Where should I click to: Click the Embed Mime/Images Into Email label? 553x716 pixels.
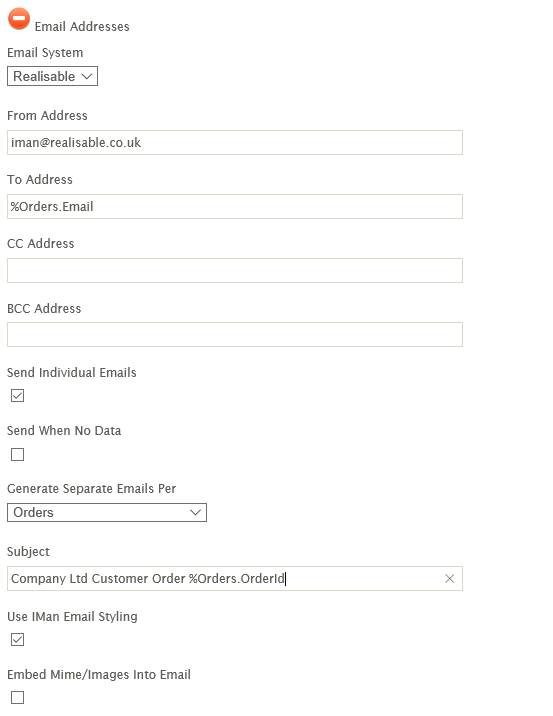99,674
